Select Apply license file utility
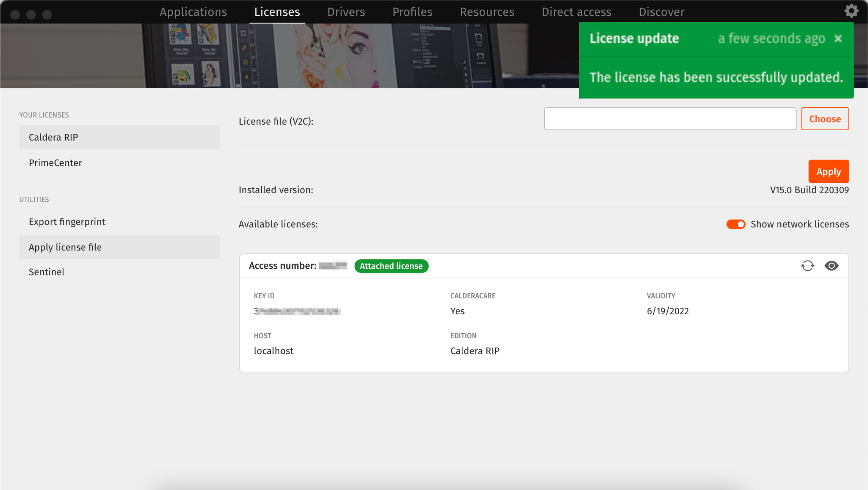Viewport: 868px width, 490px height. point(119,247)
